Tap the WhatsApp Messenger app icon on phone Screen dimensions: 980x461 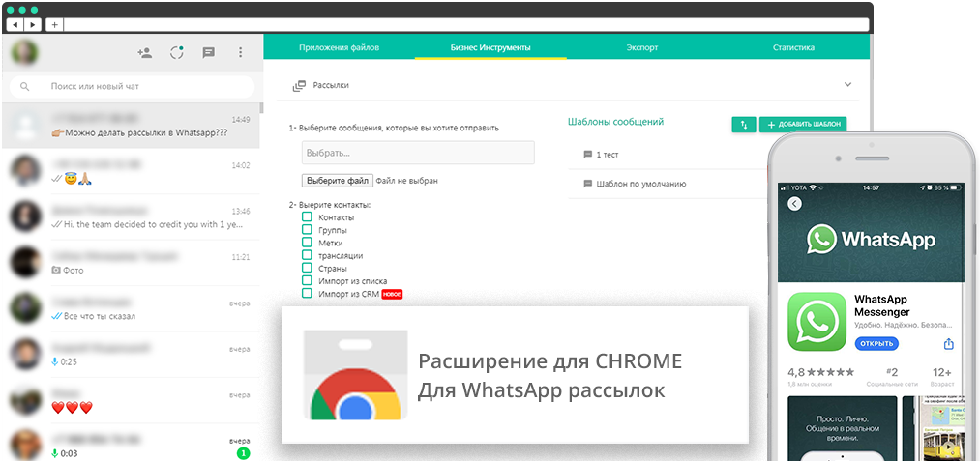pos(817,322)
